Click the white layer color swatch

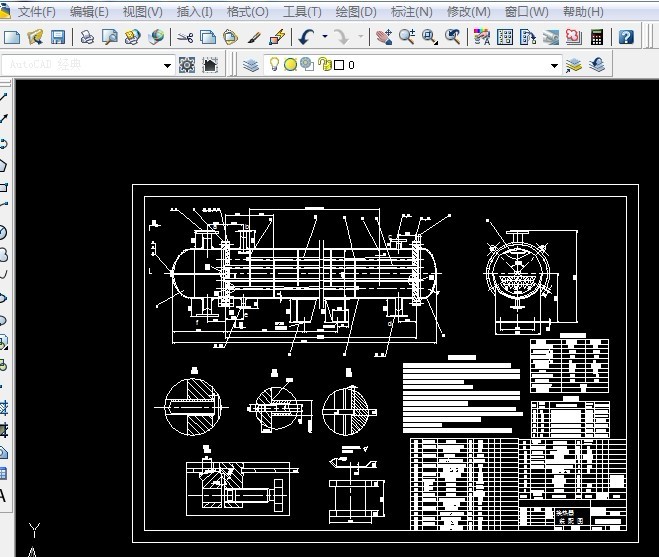pos(338,65)
